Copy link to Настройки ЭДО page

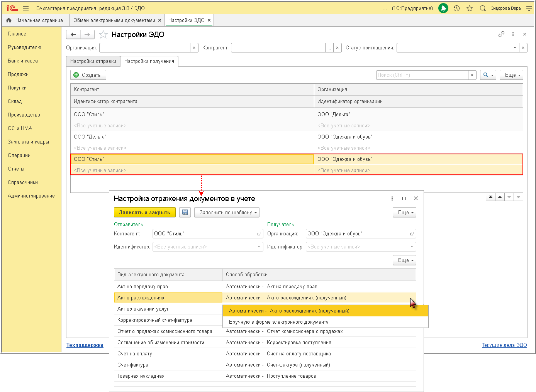[x=501, y=34]
